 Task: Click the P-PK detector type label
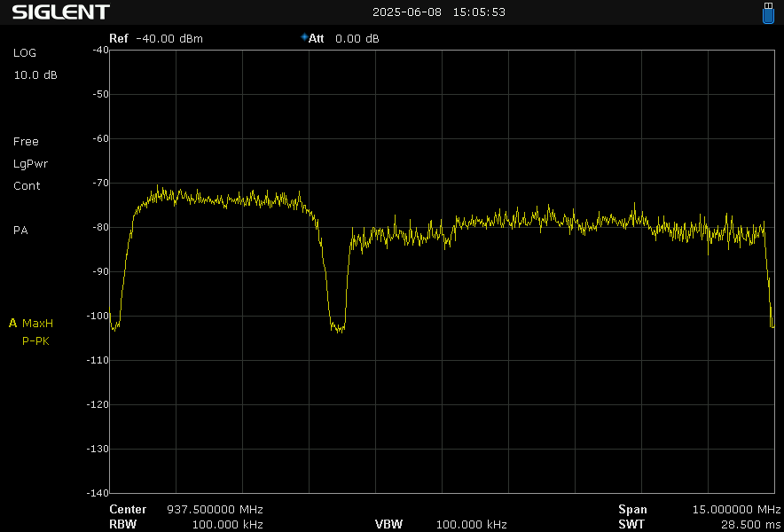coord(35,340)
